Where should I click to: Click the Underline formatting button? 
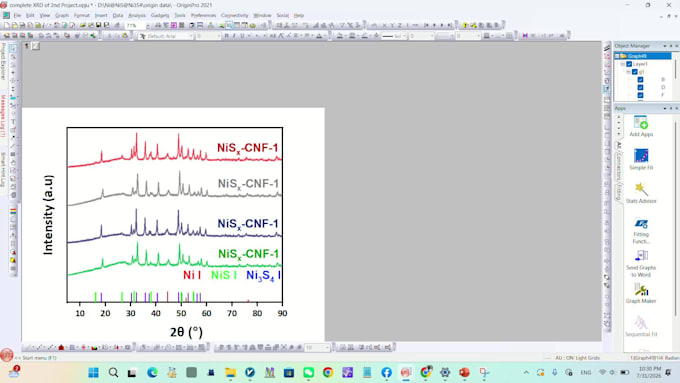pos(242,36)
